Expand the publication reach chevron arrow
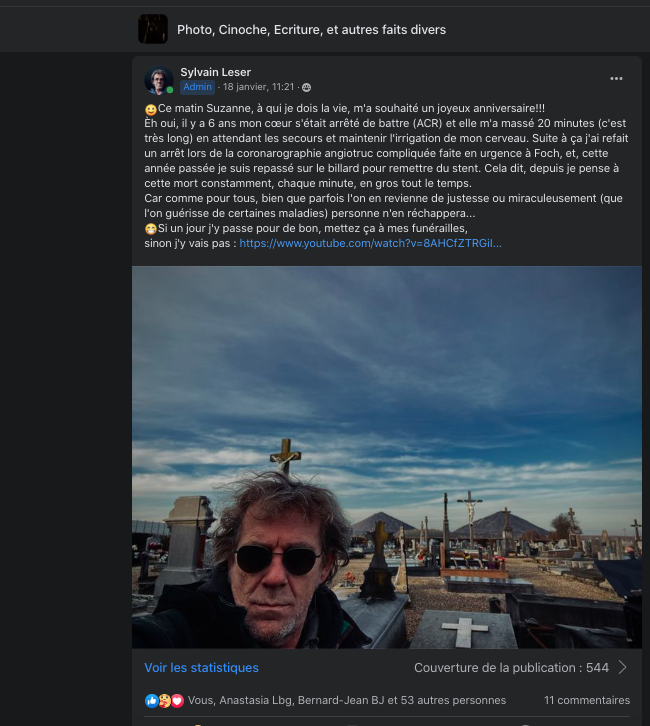The height and width of the screenshot is (726, 650). (x=623, y=667)
